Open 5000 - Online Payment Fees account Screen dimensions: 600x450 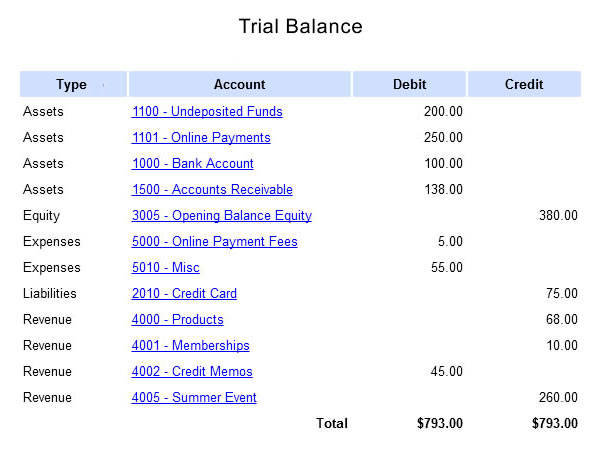pos(214,241)
